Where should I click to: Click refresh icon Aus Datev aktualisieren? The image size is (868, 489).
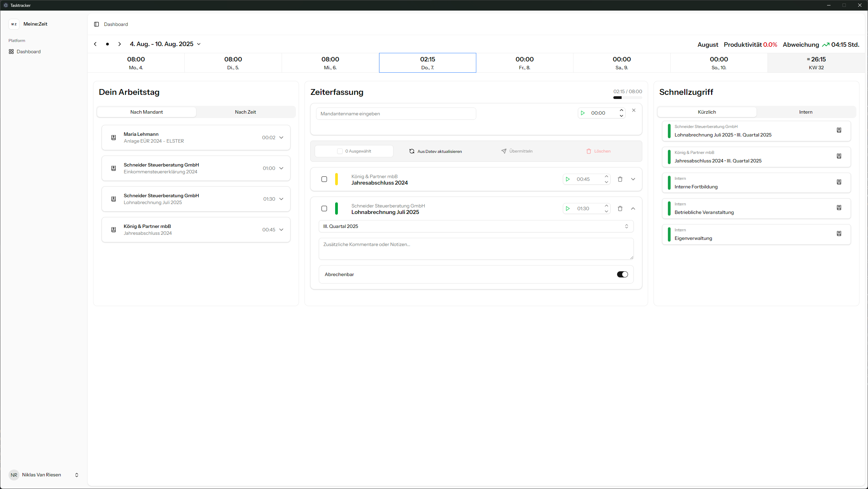pos(412,151)
